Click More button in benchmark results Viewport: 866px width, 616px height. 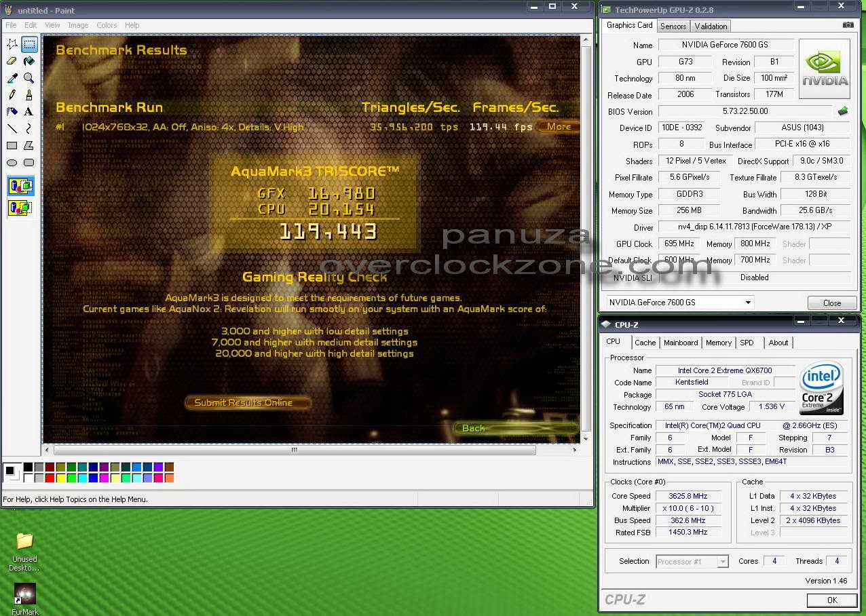point(559,126)
